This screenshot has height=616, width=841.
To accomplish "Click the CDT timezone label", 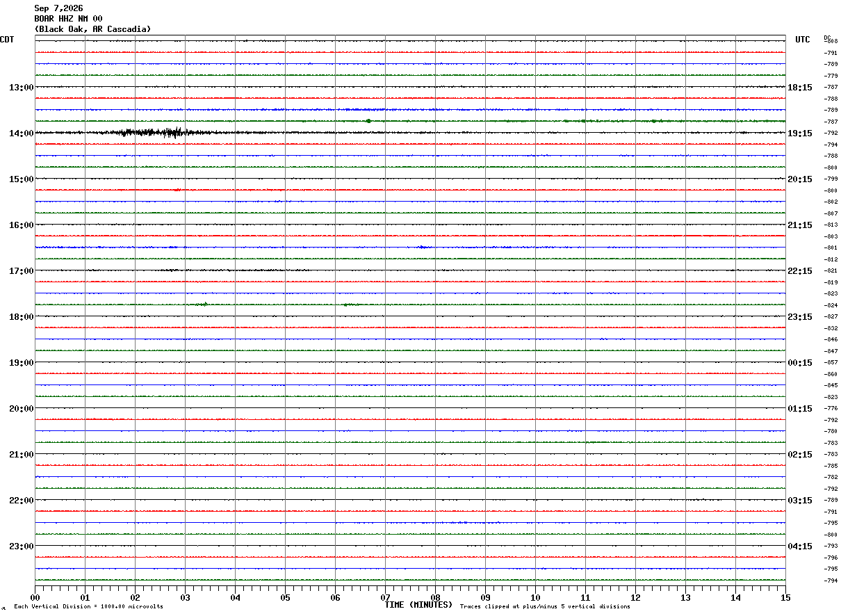I will coord(7,40).
